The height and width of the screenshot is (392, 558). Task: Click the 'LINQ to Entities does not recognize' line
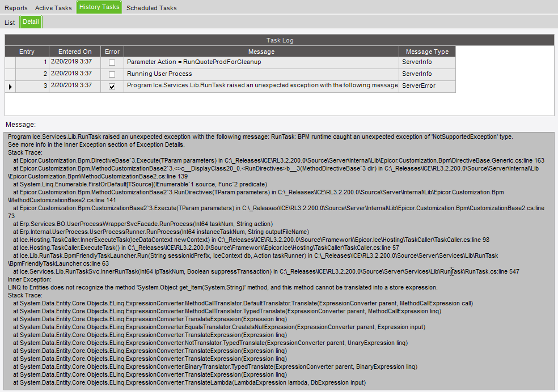[x=223, y=288]
